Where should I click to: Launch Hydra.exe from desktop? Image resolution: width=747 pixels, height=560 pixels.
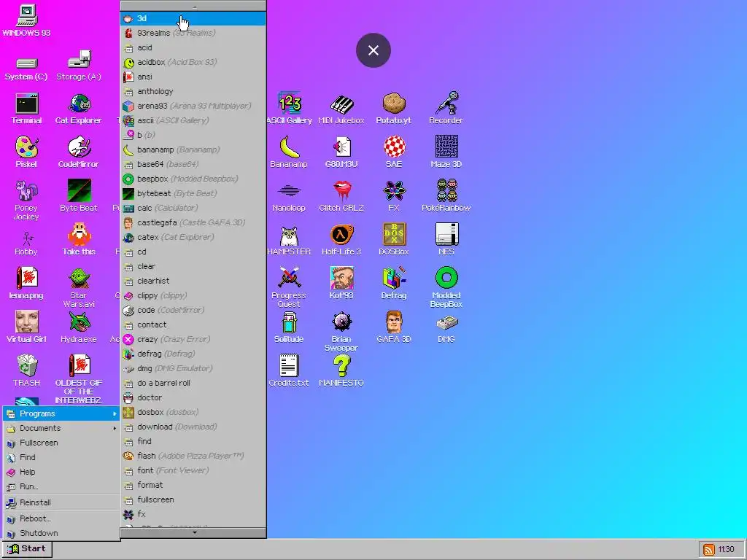(79, 327)
